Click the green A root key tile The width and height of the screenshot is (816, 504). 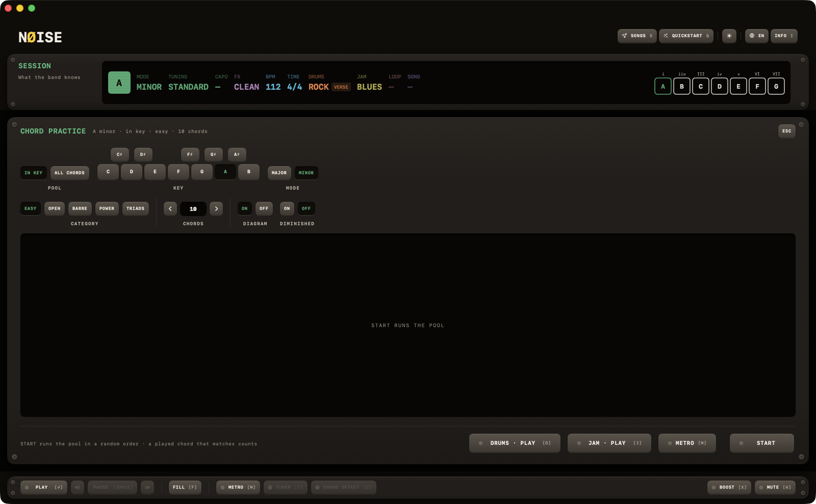[119, 83]
